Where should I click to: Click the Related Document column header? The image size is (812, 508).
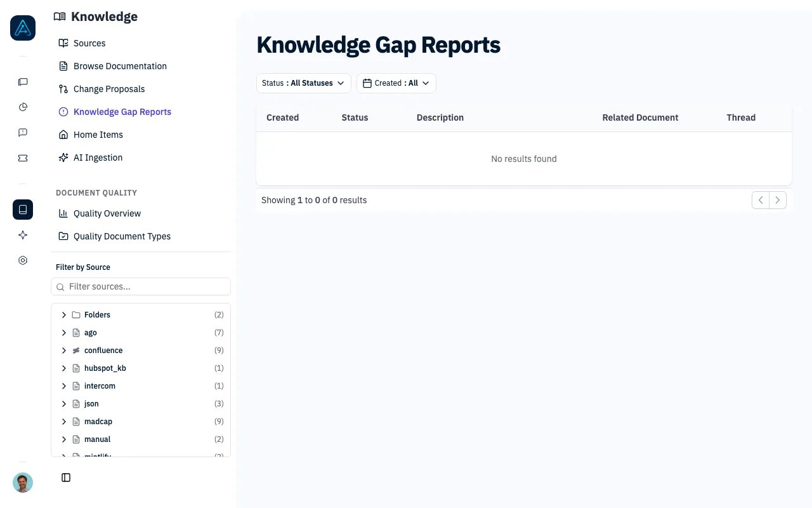tap(640, 117)
